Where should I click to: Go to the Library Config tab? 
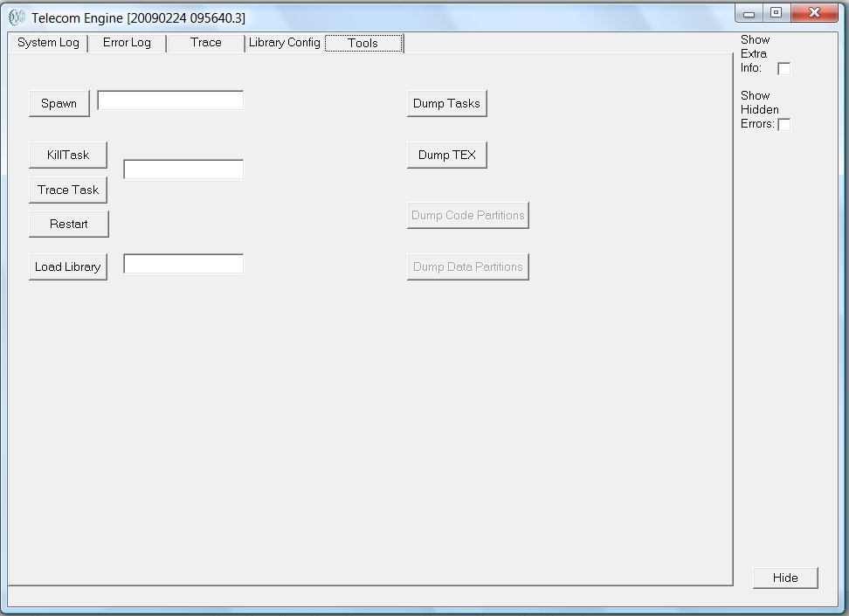[284, 43]
